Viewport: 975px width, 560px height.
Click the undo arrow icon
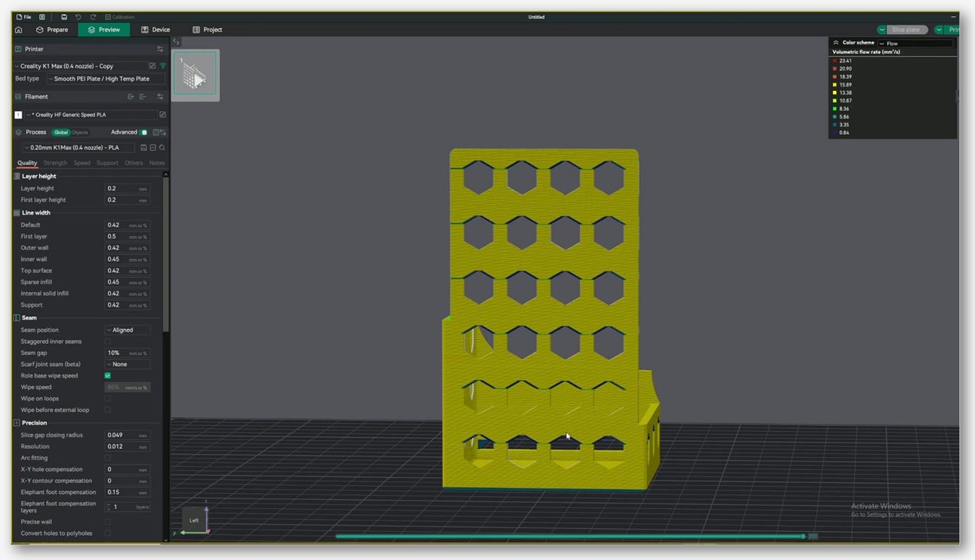(78, 17)
